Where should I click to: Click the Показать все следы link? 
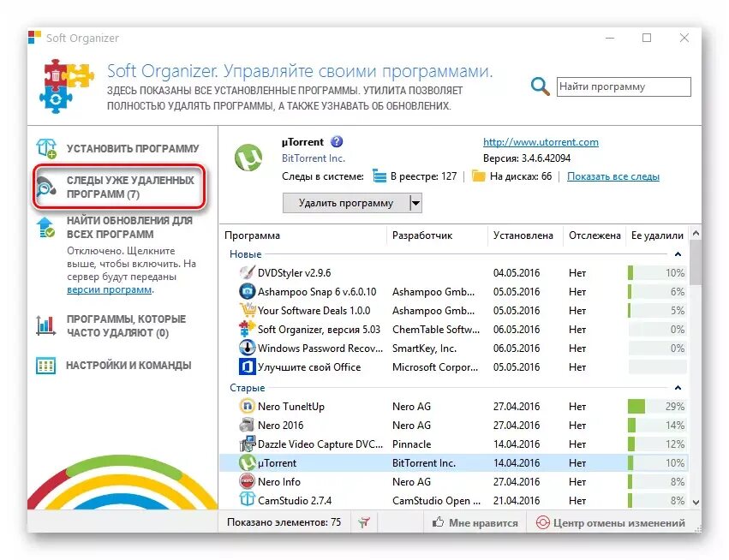[x=613, y=176]
